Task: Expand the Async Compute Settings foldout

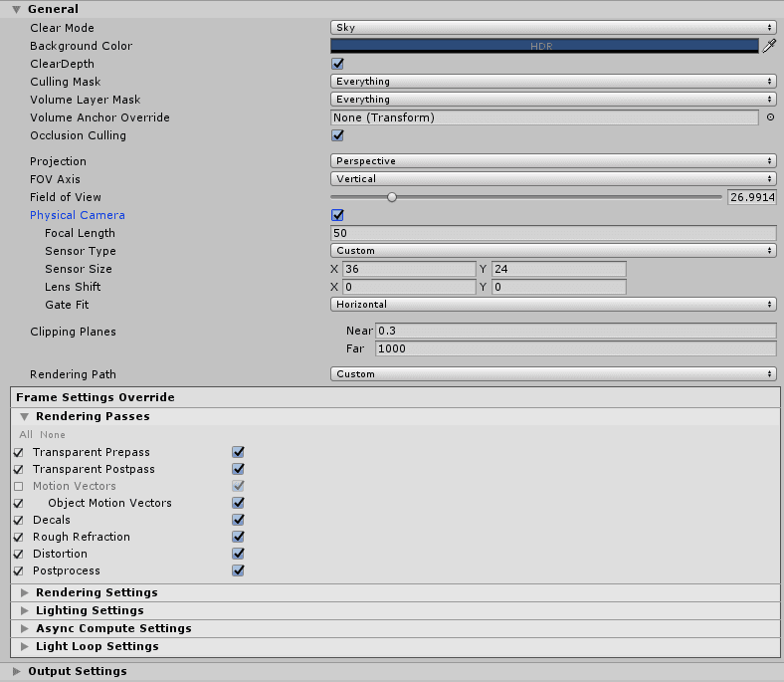Action: point(24,628)
